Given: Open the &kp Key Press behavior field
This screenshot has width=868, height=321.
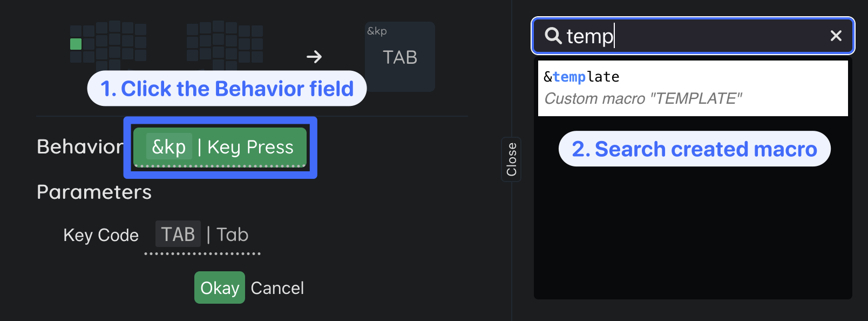Looking at the screenshot, I should [x=220, y=147].
